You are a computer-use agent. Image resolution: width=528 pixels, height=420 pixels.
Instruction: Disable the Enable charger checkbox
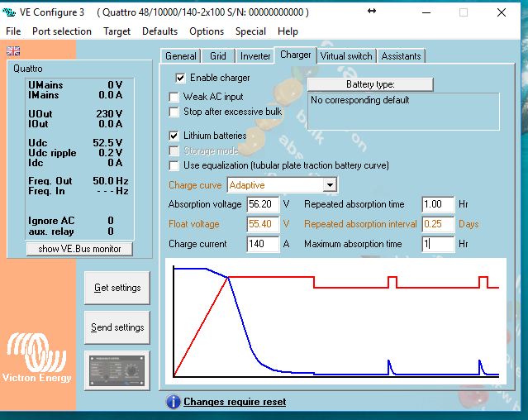[x=180, y=79]
